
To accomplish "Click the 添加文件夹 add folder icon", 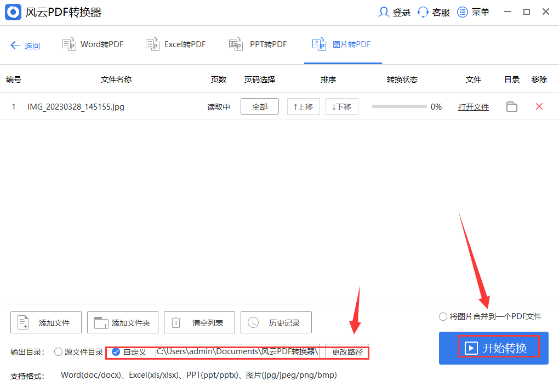I will click(x=122, y=322).
